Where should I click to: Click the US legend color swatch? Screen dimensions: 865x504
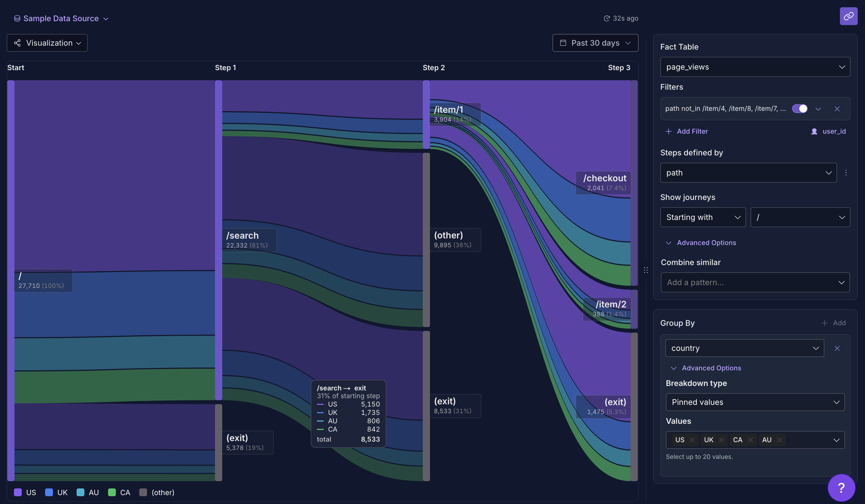18,492
